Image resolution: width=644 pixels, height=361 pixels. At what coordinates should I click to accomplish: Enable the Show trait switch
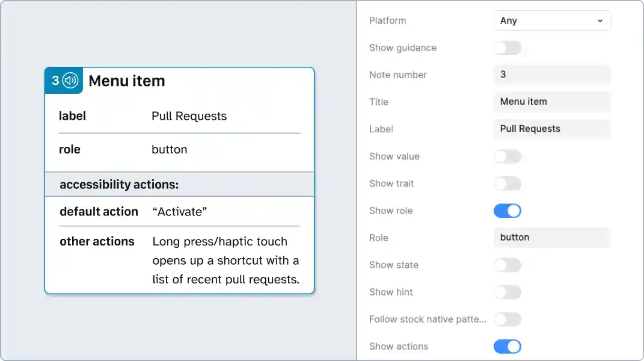[x=508, y=184]
